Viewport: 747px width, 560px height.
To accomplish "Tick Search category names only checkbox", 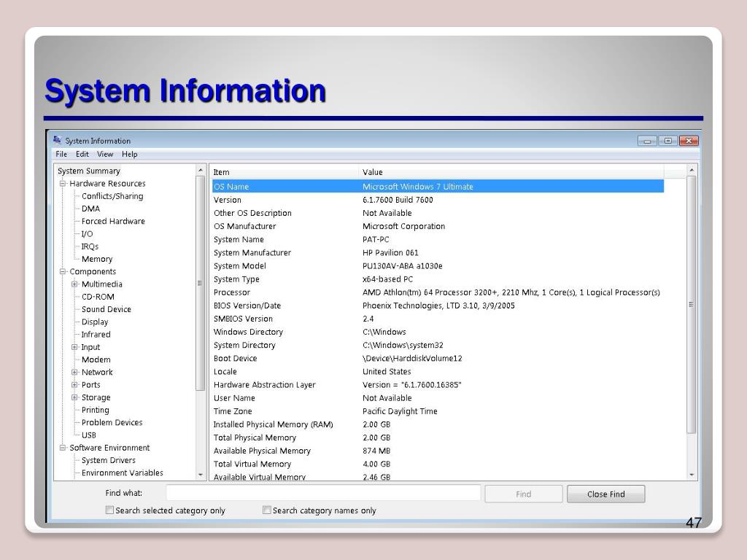I will [x=267, y=510].
